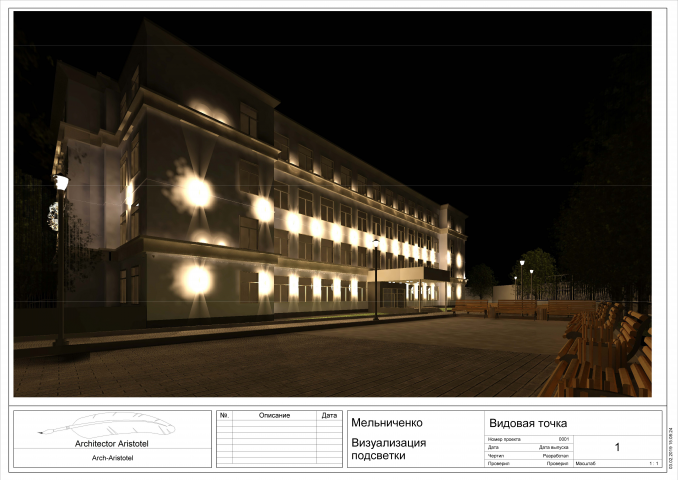Select the 'Визуализация подсветки' project title
The height and width of the screenshot is (480, 678).
click(x=388, y=449)
